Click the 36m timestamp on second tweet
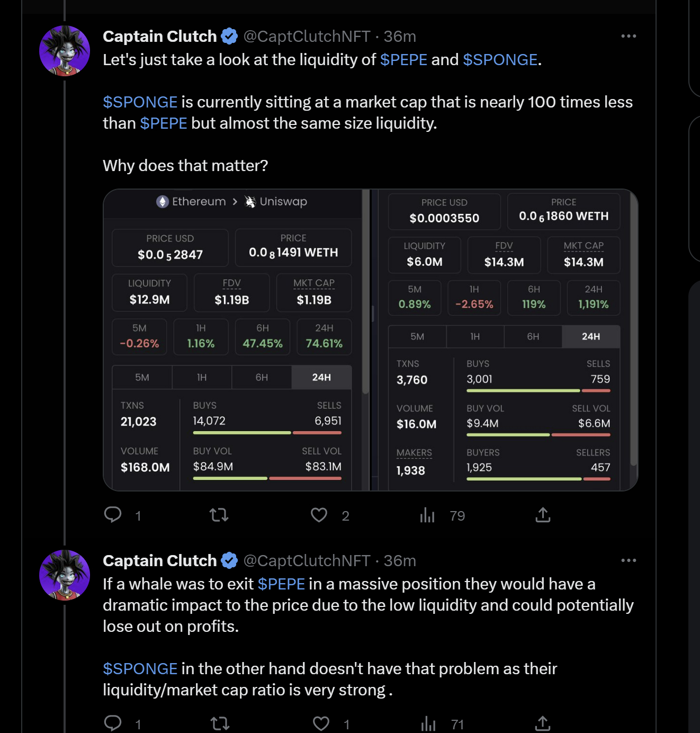 [400, 560]
